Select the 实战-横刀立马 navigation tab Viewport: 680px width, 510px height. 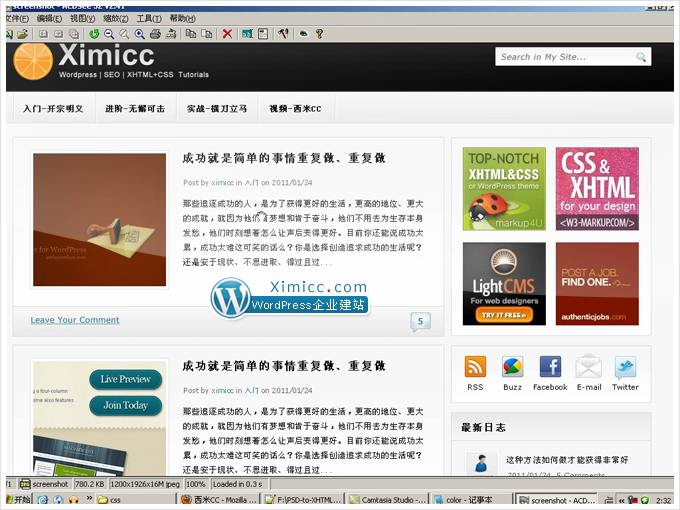(217, 108)
